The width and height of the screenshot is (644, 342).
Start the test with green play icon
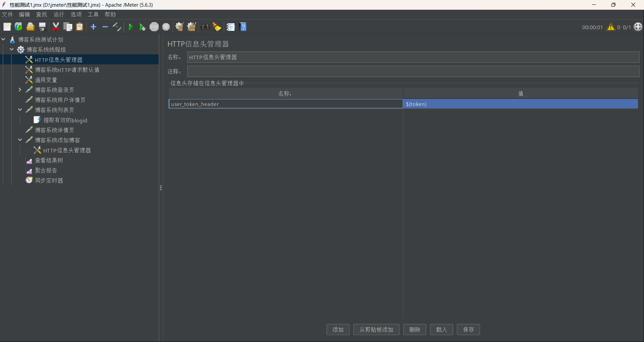click(131, 27)
